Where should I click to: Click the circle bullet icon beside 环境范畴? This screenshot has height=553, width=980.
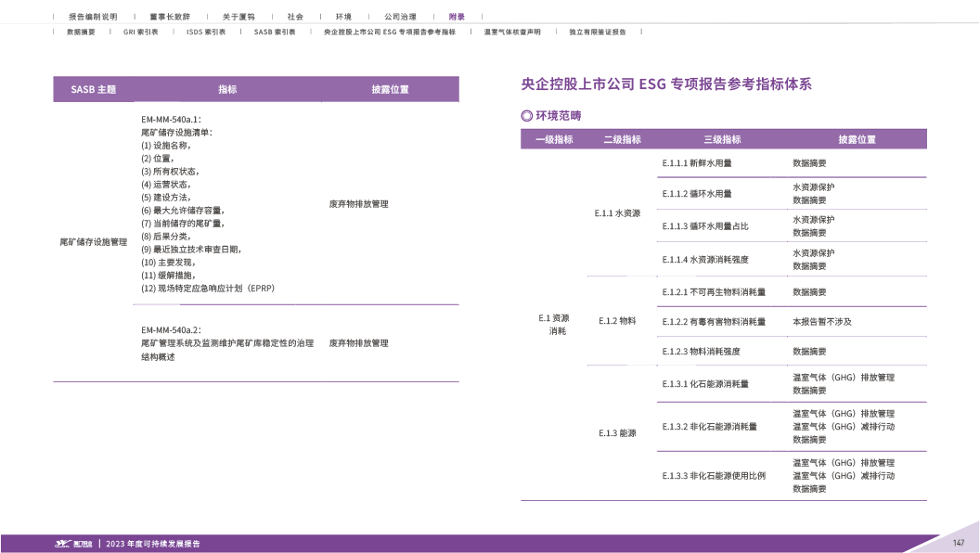(527, 116)
